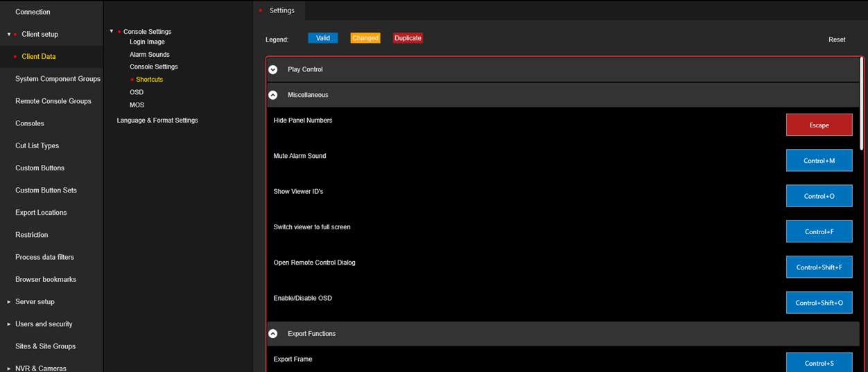Image resolution: width=868 pixels, height=372 pixels.
Task: Click the orange Changed legend swatch
Action: pyautogui.click(x=365, y=38)
